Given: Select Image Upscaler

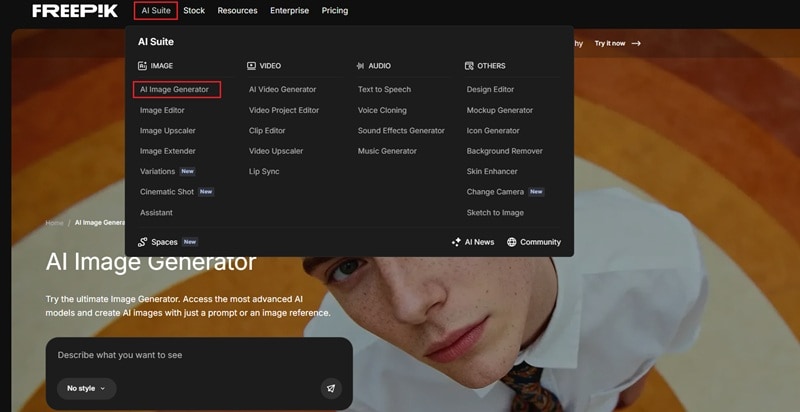Looking at the screenshot, I should pos(168,131).
